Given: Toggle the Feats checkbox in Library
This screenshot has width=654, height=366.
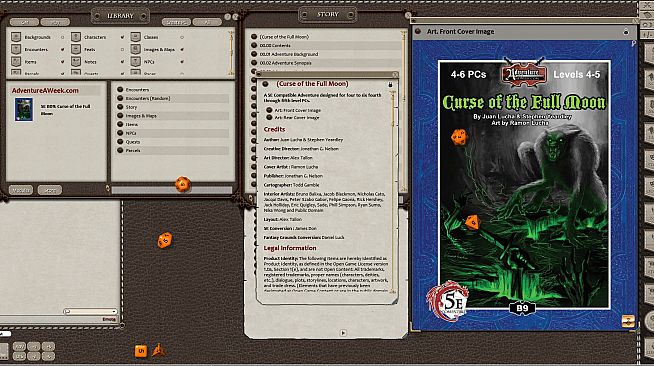Looking at the screenshot, I should pyautogui.click(x=122, y=50).
